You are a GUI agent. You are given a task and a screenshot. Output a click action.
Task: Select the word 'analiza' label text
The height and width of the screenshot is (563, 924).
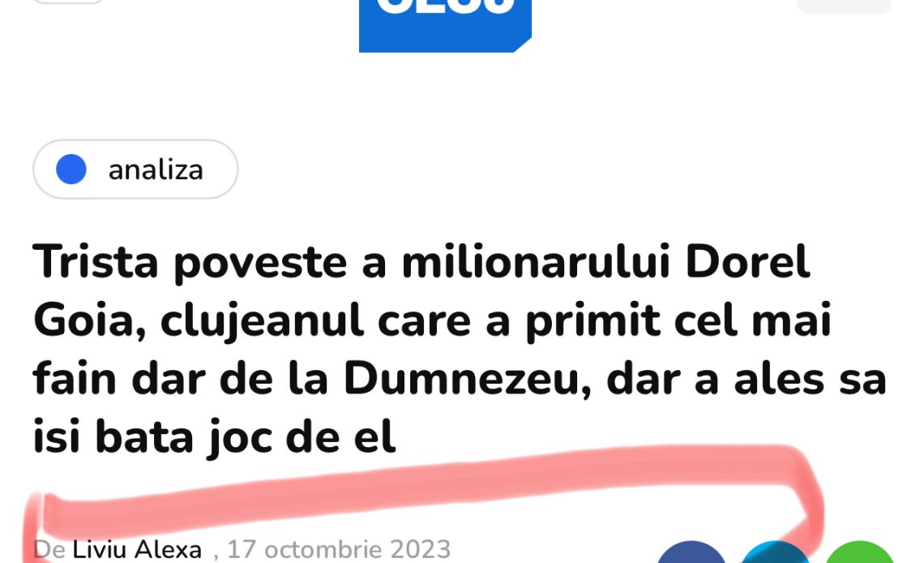156,170
